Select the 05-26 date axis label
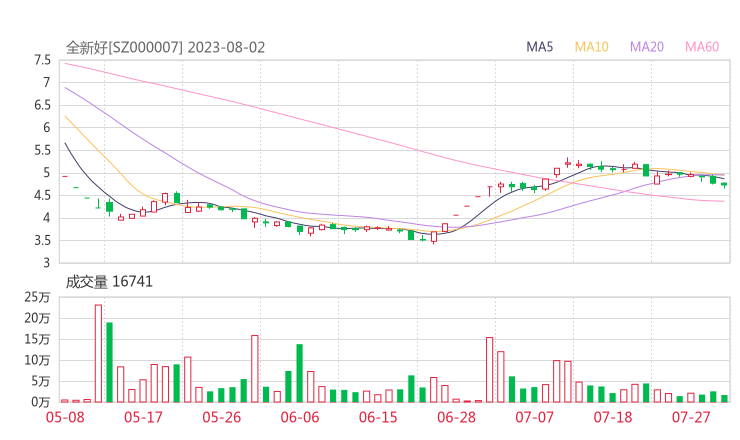The image size is (740, 440). tap(221, 417)
